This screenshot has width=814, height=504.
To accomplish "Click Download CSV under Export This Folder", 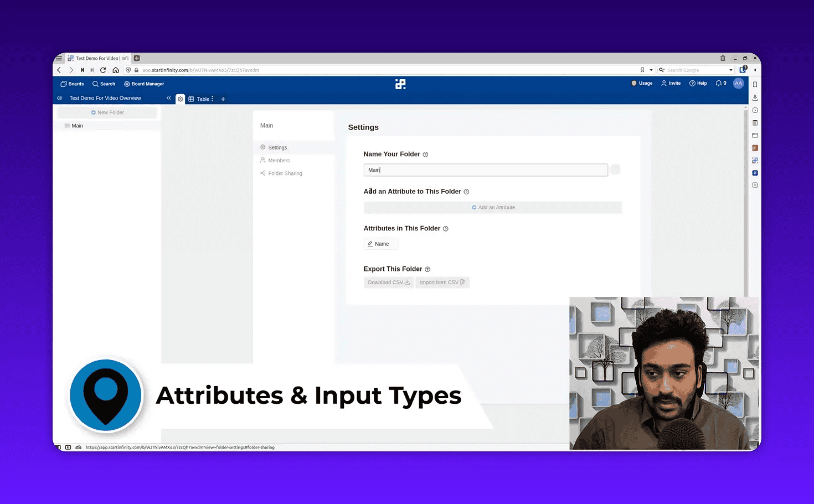I will pyautogui.click(x=388, y=282).
